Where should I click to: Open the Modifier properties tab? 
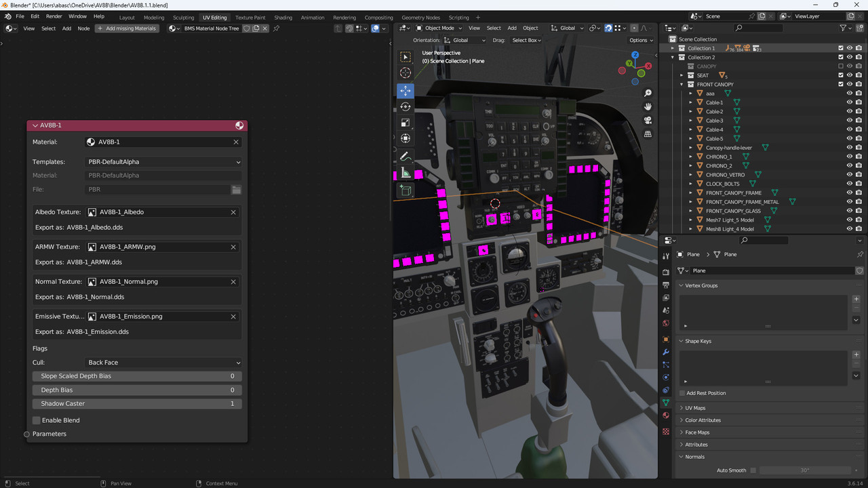(665, 352)
